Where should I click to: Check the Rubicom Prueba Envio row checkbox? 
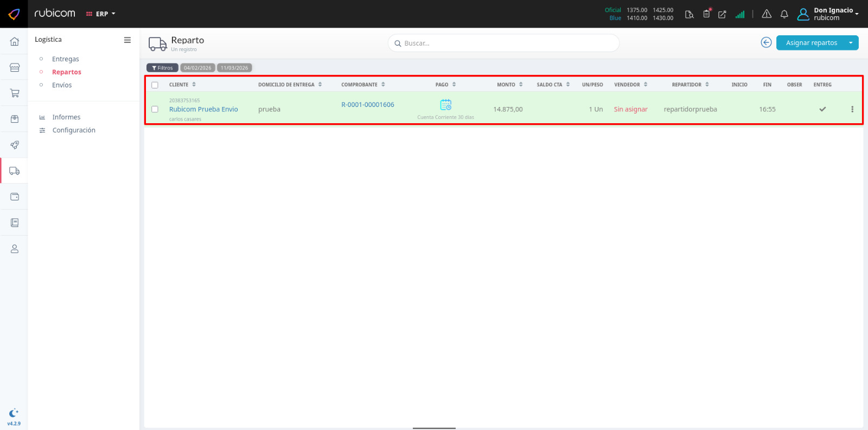pyautogui.click(x=155, y=109)
